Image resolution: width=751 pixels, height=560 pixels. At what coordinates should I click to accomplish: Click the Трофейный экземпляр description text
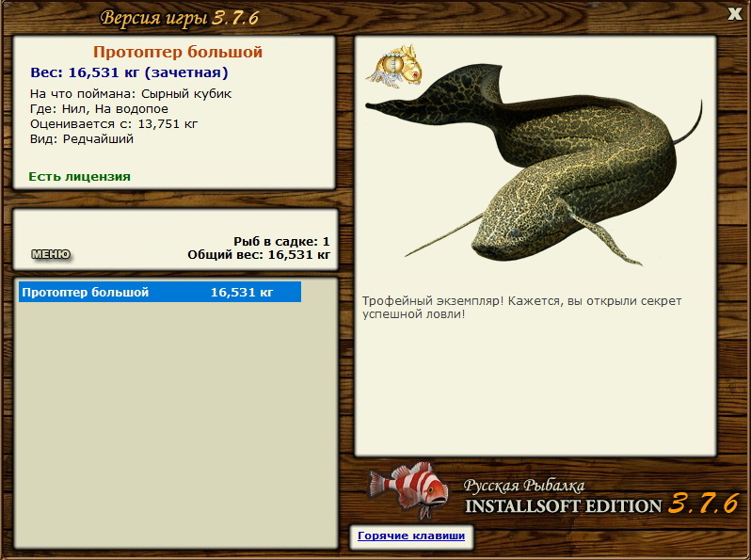pyautogui.click(x=521, y=308)
